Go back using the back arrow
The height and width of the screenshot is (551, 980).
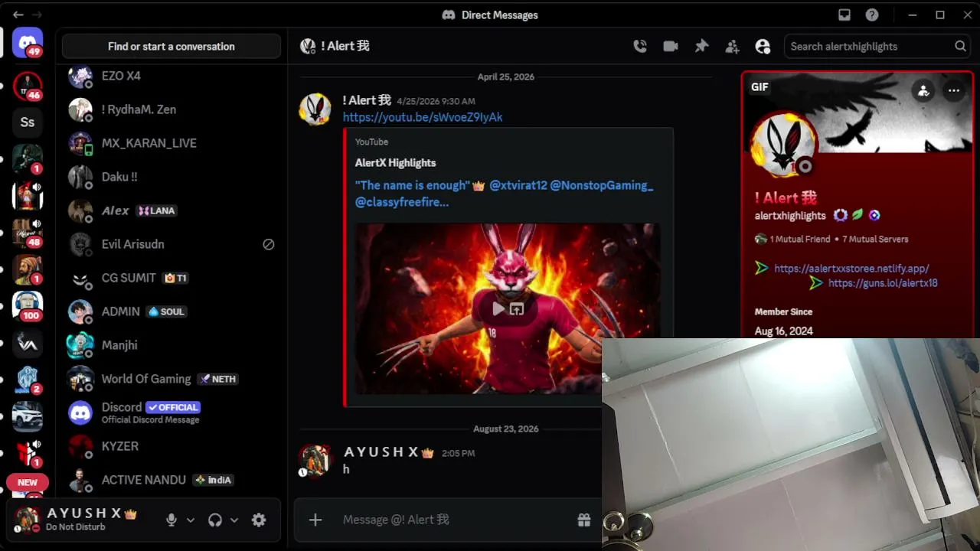point(18,15)
